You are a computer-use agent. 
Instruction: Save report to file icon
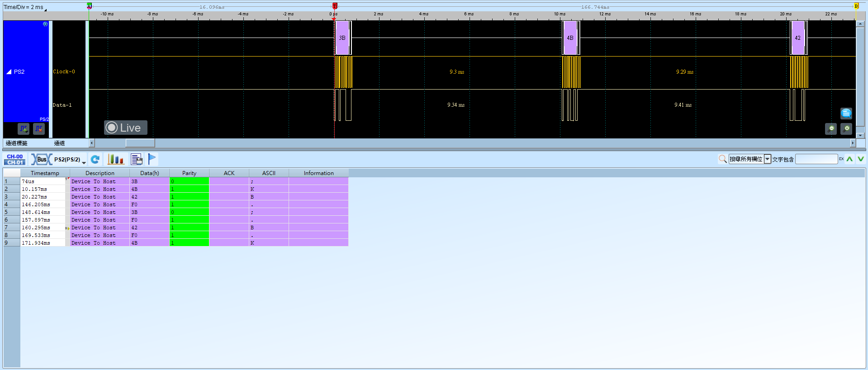137,159
